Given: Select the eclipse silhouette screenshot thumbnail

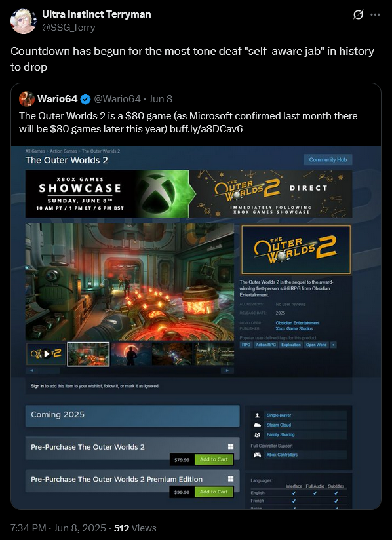Looking at the screenshot, I should (x=131, y=354).
